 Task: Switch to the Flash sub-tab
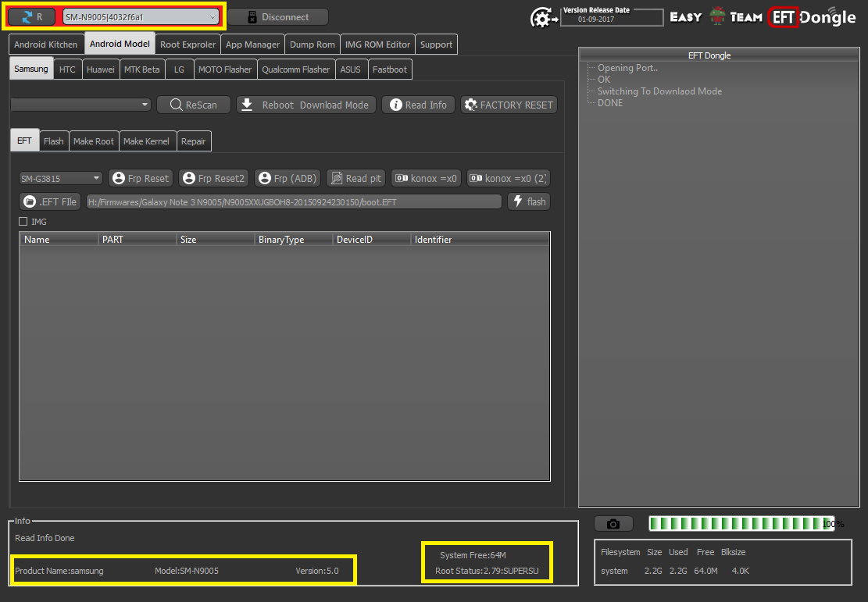click(x=54, y=141)
